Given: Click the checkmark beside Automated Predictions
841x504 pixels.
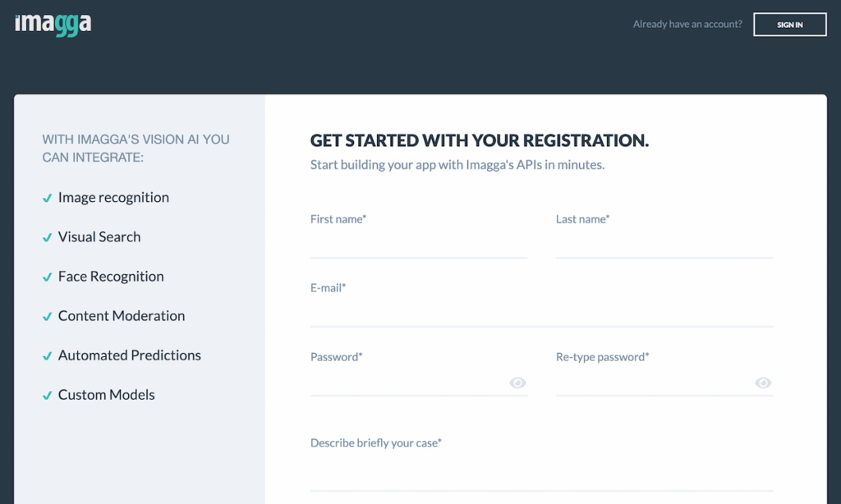Looking at the screenshot, I should pos(47,355).
